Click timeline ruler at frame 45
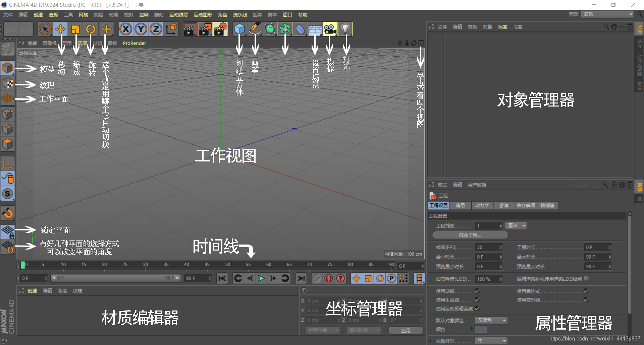The image size is (644, 345). click(207, 265)
